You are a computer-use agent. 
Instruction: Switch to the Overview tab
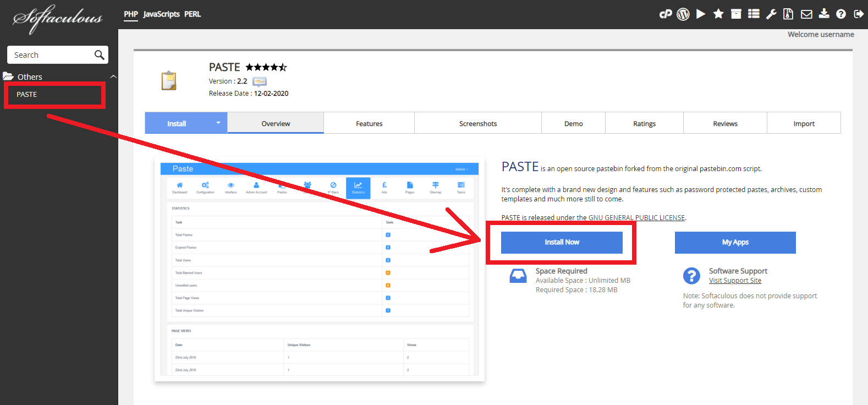276,123
